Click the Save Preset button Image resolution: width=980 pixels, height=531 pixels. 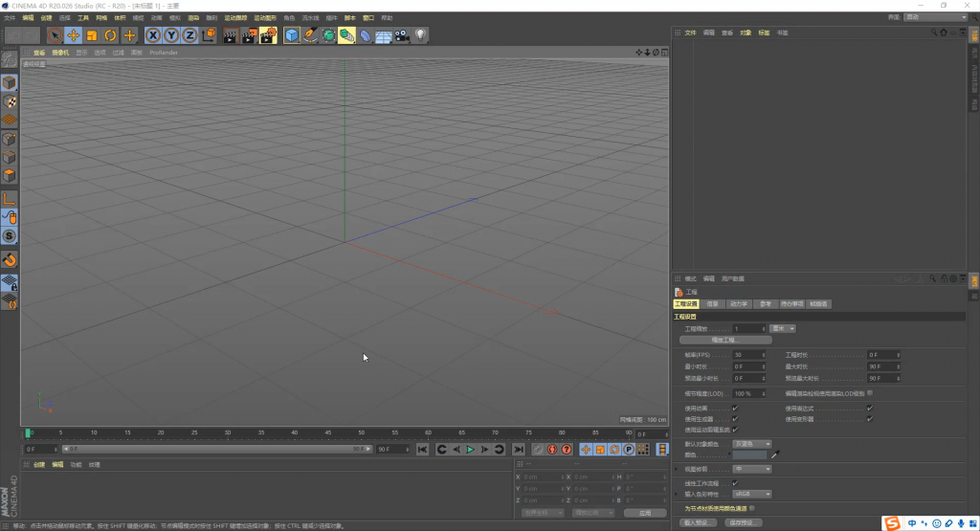pos(743,523)
